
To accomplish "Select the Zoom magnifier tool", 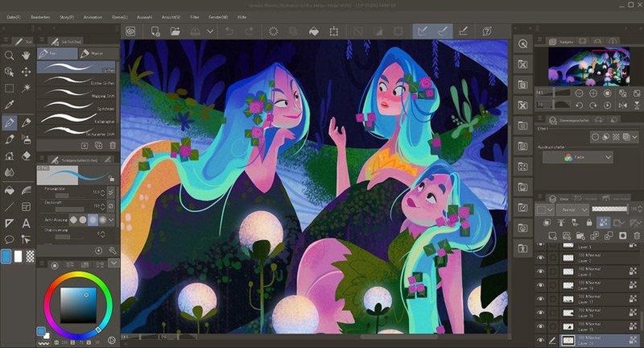I will click(x=9, y=55).
